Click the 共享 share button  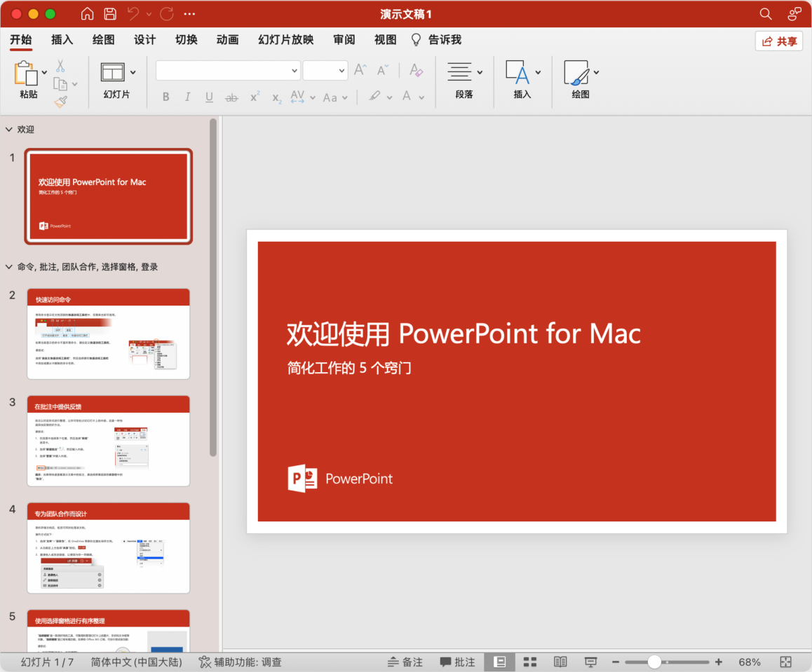click(x=779, y=41)
